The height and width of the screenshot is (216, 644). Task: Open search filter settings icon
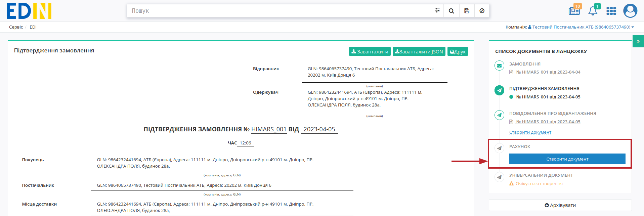[x=437, y=11]
